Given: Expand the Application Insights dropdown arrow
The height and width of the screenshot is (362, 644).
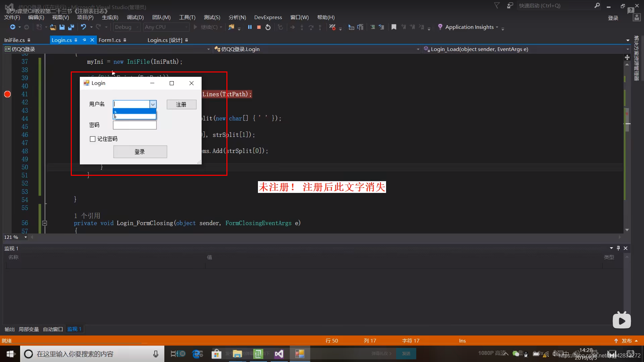Looking at the screenshot, I should click(497, 27).
